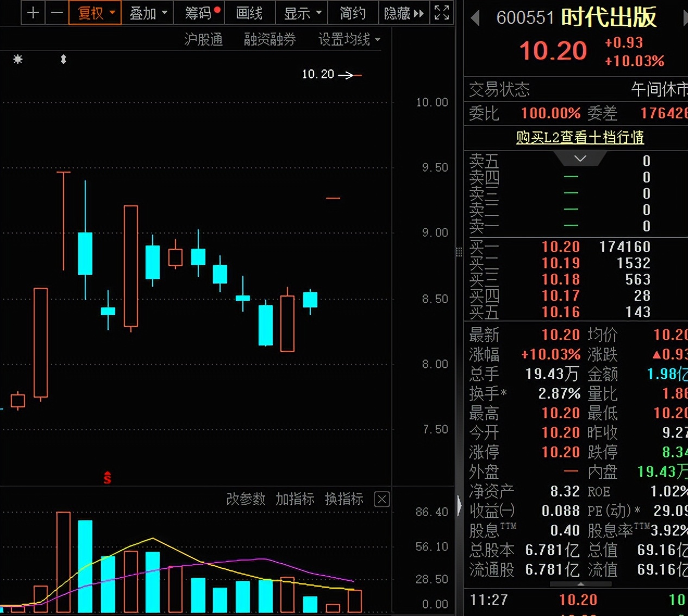688x616 pixels.
Task: Click 换指标 to change indicator
Action: tap(343, 499)
